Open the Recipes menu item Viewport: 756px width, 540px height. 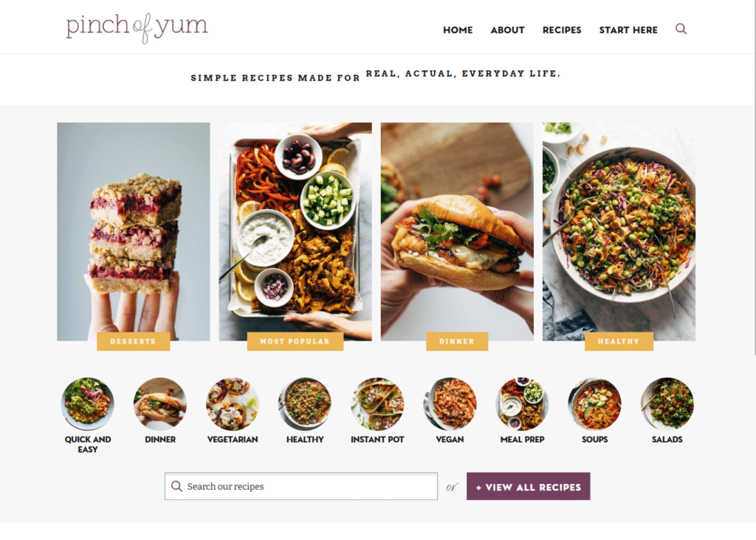pos(562,30)
